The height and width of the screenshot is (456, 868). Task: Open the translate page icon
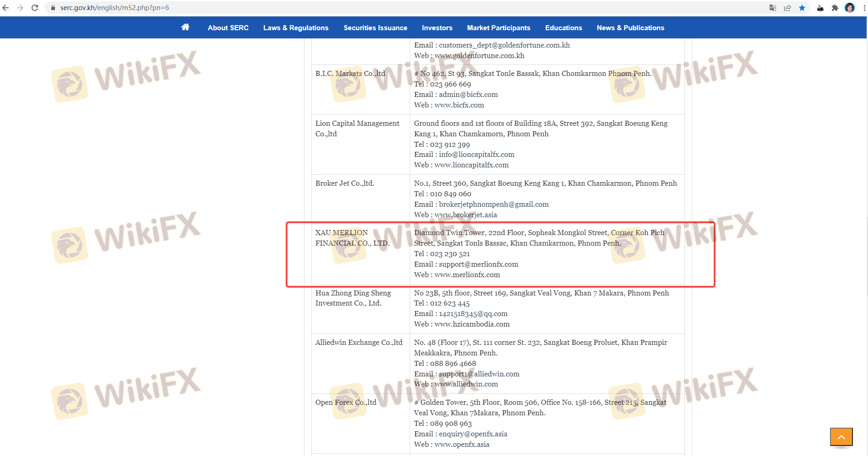(x=773, y=8)
